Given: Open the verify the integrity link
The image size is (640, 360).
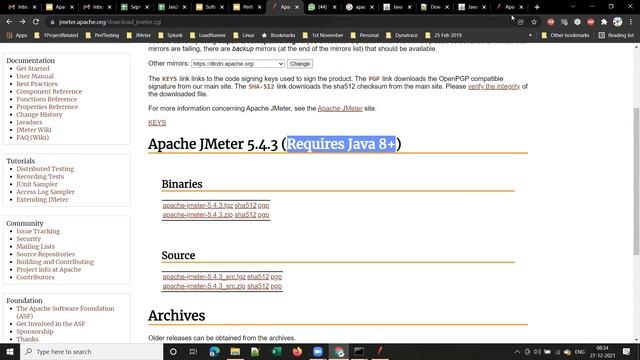Looking at the screenshot, I should point(494,87).
